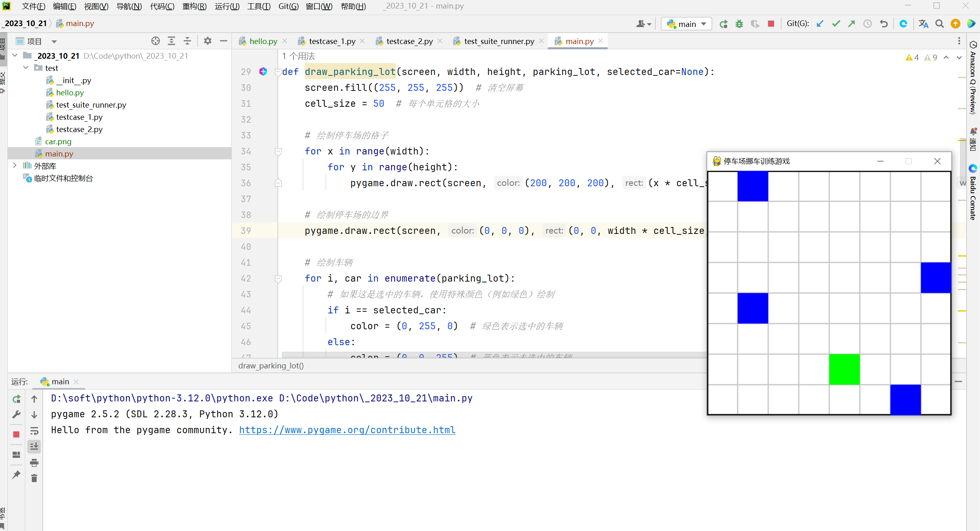Open the 运行(U) menu
The image size is (980, 531).
(x=227, y=6)
